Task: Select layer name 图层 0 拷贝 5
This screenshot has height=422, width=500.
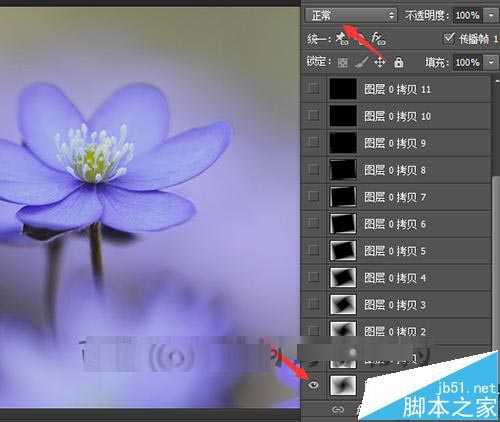Action: click(395, 251)
